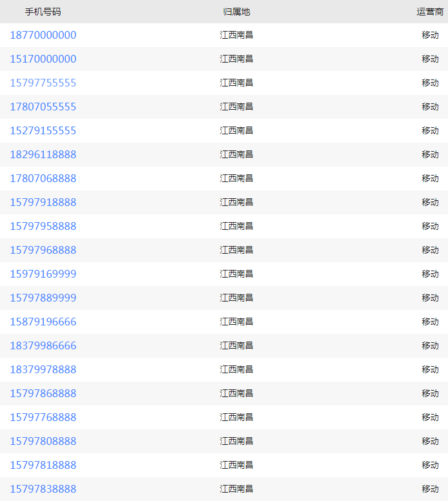Click the 归属地 column header

click(237, 12)
